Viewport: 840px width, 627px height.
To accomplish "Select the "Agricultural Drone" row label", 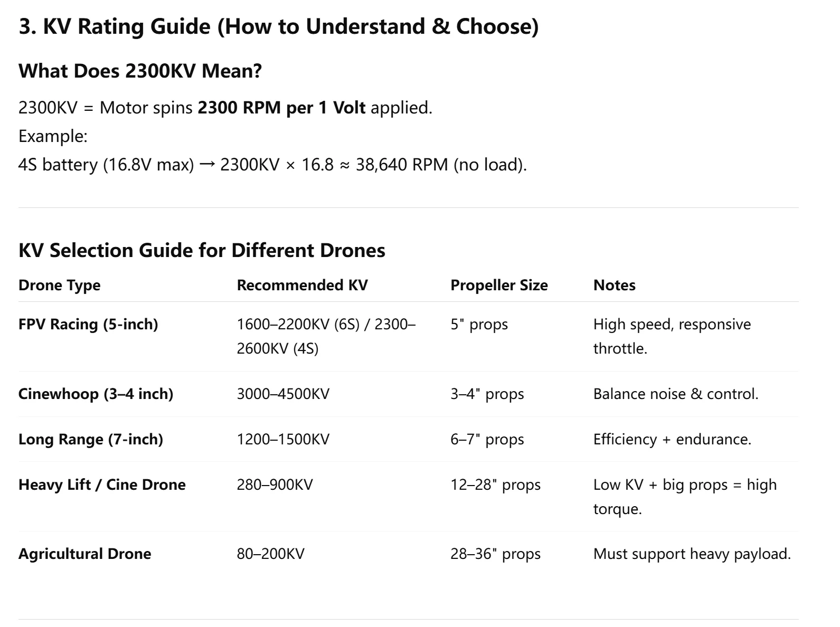I will (84, 554).
